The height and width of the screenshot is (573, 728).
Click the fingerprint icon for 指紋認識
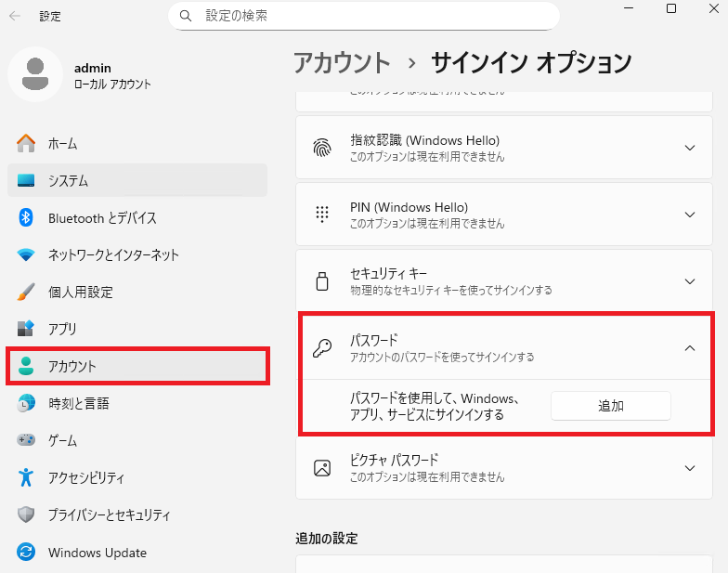(322, 148)
